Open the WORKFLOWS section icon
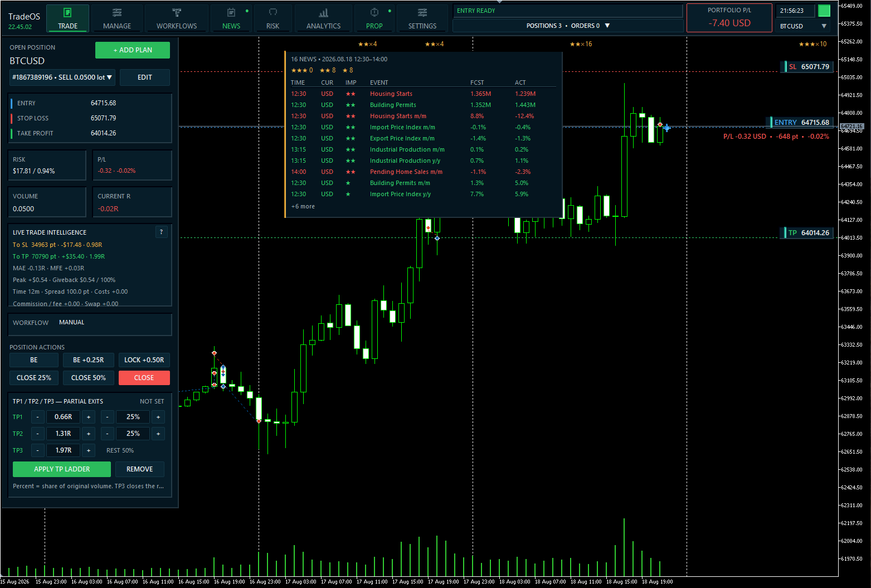The width and height of the screenshot is (871, 588). tap(177, 13)
